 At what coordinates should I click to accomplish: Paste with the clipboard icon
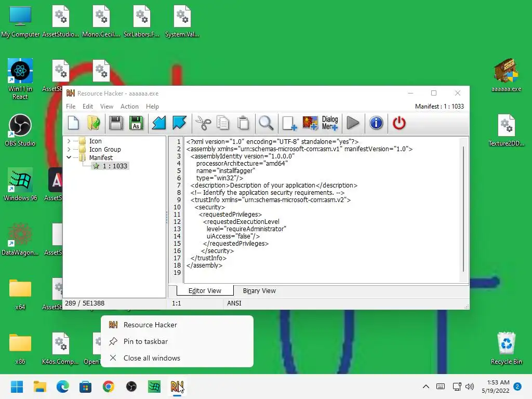[243, 123]
